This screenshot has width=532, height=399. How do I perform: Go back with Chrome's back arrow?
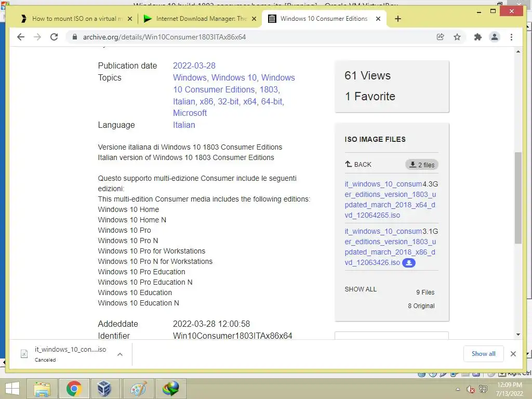pos(21,37)
